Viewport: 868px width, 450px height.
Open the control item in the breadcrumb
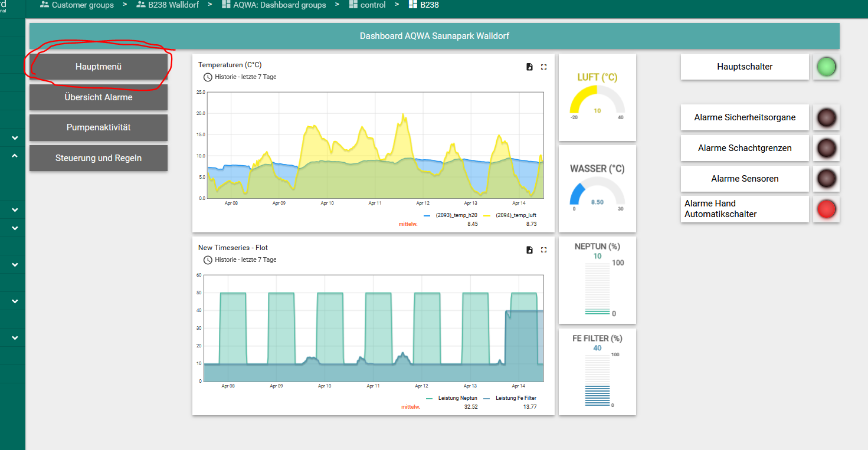pos(372,5)
